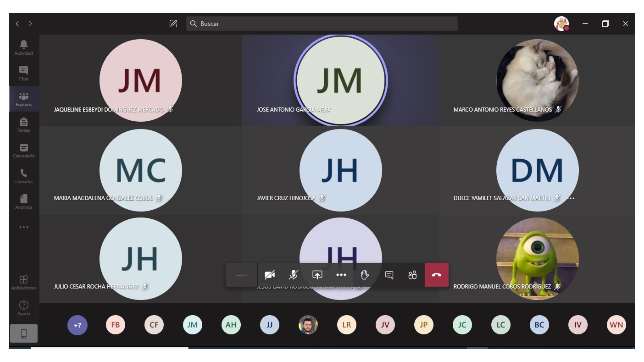Click into the Buscar search box
Screen dimensions: 644x362
tap(322, 24)
